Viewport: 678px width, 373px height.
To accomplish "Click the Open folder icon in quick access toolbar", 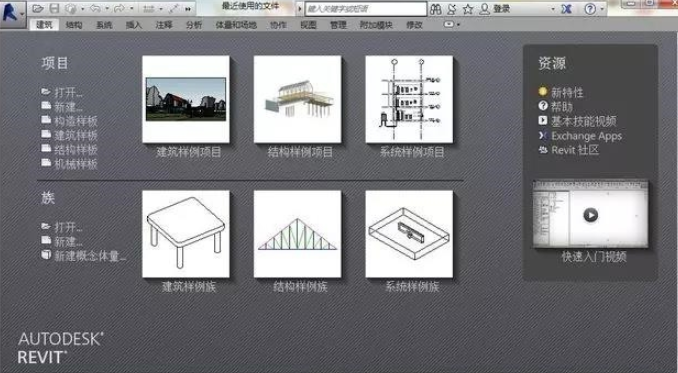I will (38, 9).
